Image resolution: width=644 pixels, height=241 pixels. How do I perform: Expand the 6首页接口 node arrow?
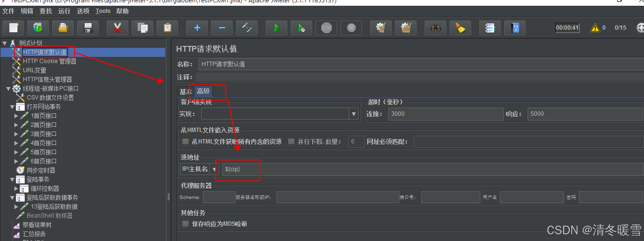16,161
